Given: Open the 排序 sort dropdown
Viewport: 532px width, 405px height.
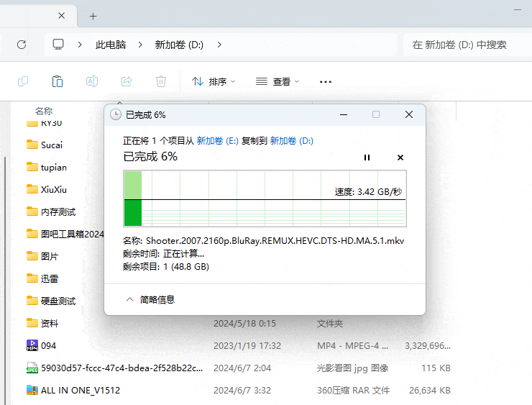Looking at the screenshot, I should coord(214,81).
